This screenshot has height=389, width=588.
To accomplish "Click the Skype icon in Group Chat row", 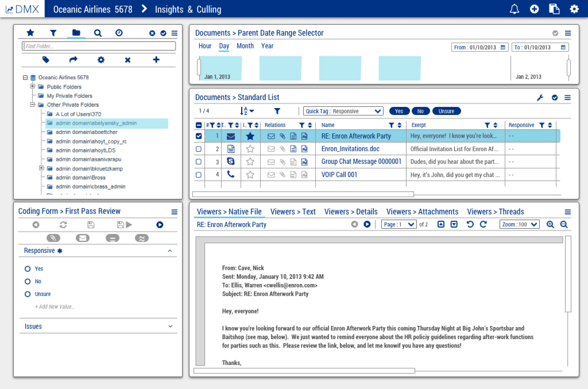I will (231, 161).
